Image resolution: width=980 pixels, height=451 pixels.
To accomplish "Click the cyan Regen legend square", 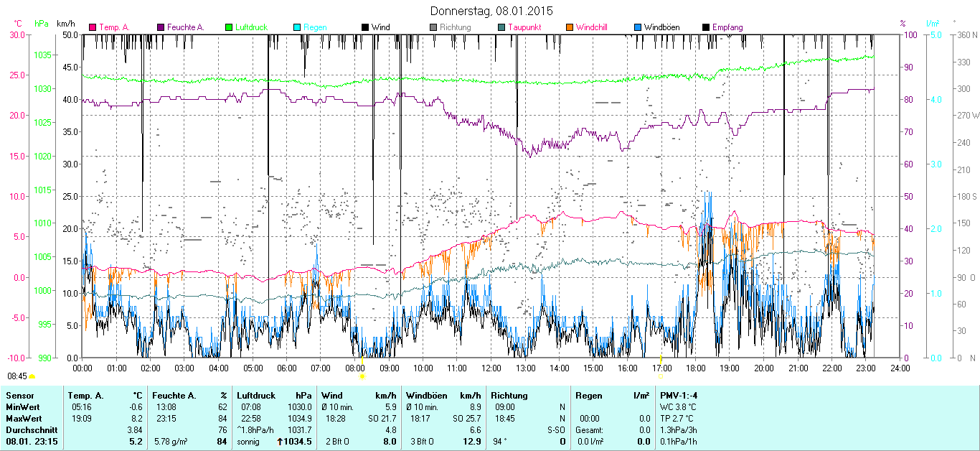I will (297, 27).
